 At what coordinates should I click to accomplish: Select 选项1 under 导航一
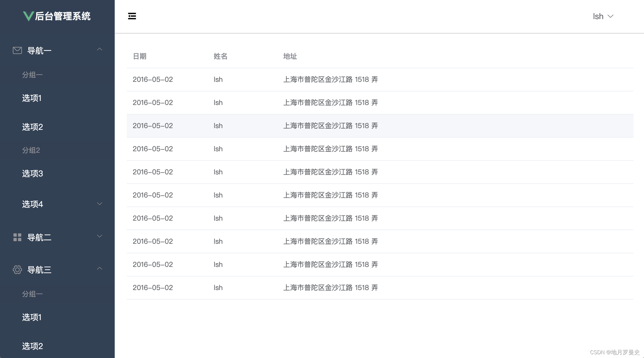[32, 98]
